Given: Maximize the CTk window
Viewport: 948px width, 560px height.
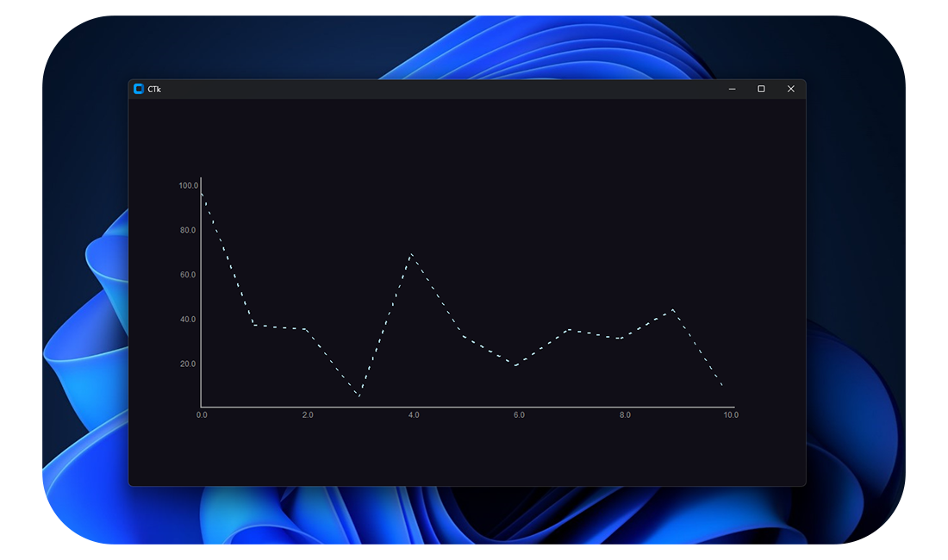Looking at the screenshot, I should 761,89.
